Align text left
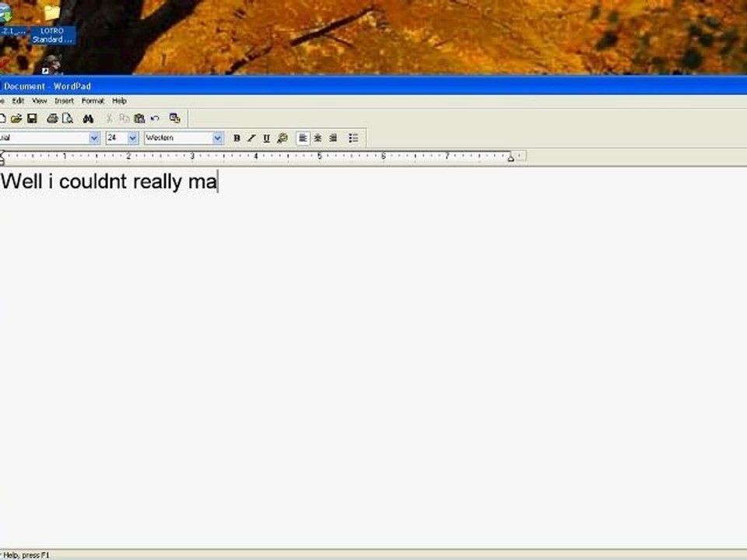 (x=303, y=138)
